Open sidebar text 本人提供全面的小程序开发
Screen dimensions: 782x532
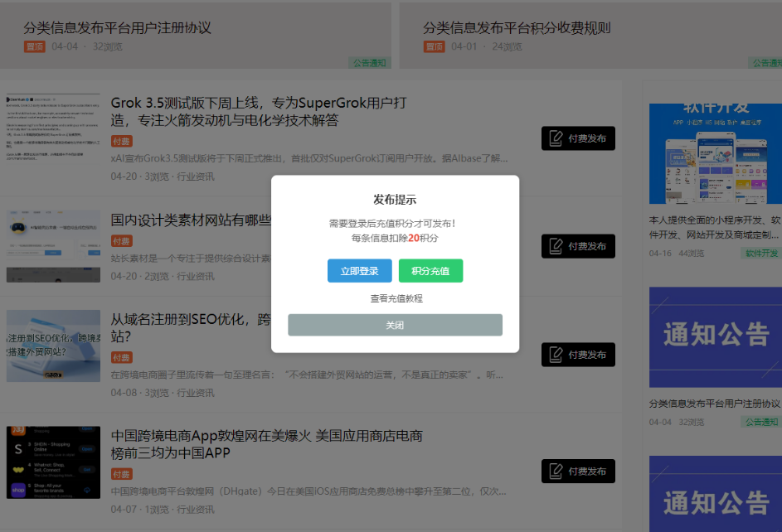tap(715, 227)
